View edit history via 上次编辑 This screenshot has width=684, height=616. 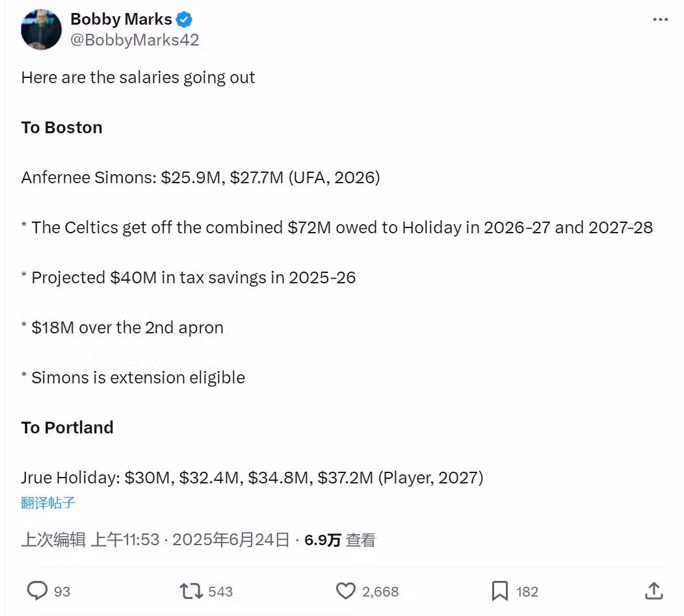tap(53, 540)
